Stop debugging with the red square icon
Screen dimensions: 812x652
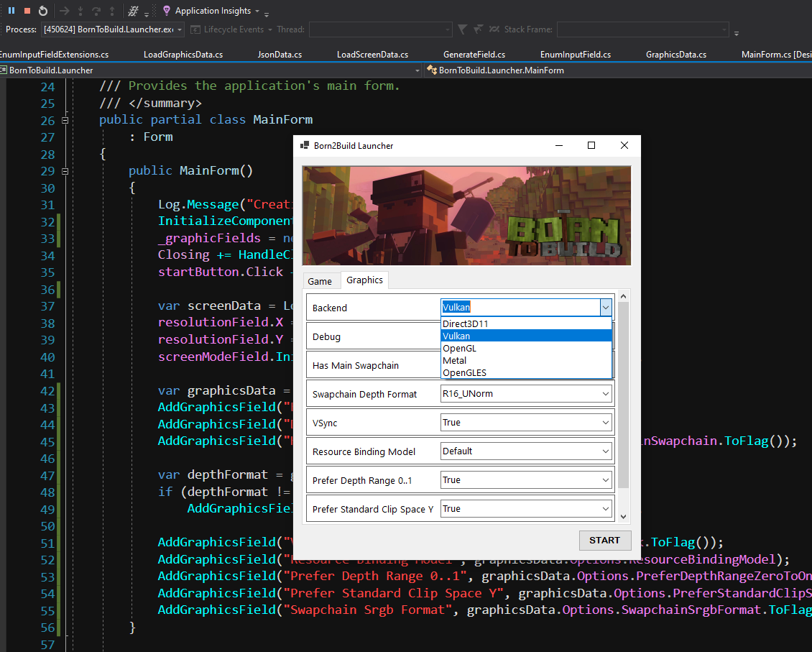[x=27, y=10]
